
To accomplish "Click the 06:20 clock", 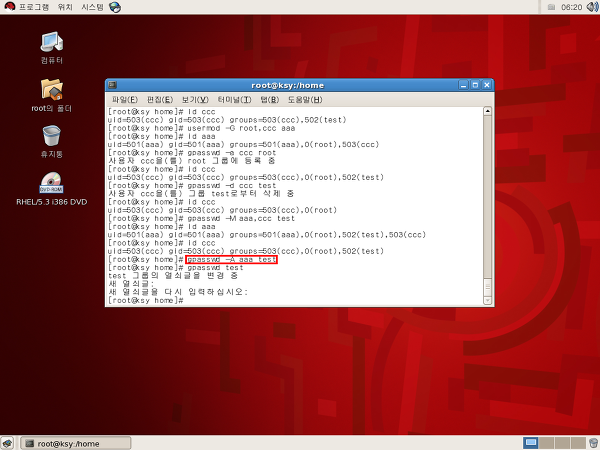I will [571, 7].
